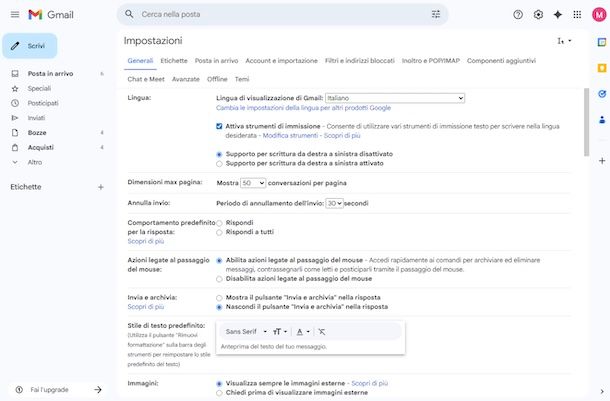The width and height of the screenshot is (610, 401).
Task: Open Google apps grid icon
Action: point(579,15)
